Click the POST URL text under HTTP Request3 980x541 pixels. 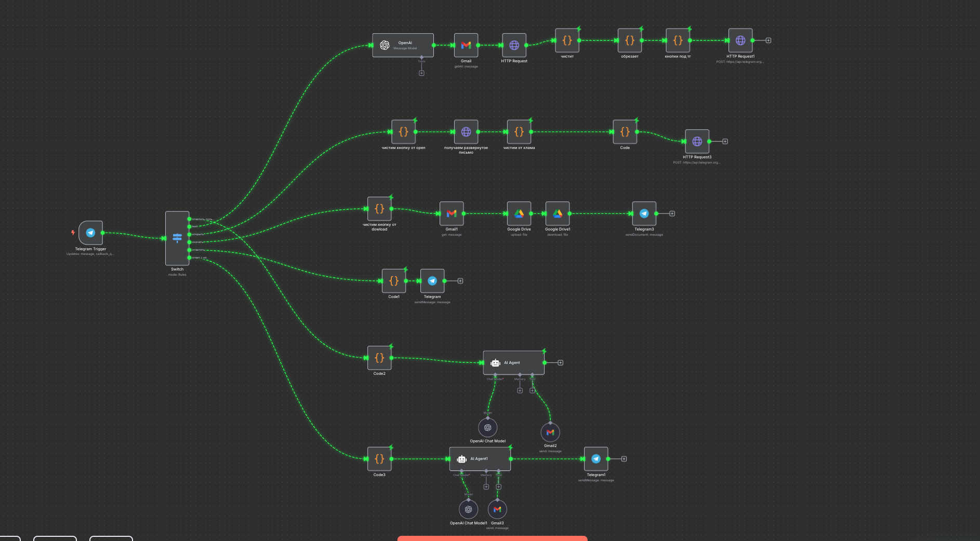pyautogui.click(x=697, y=163)
